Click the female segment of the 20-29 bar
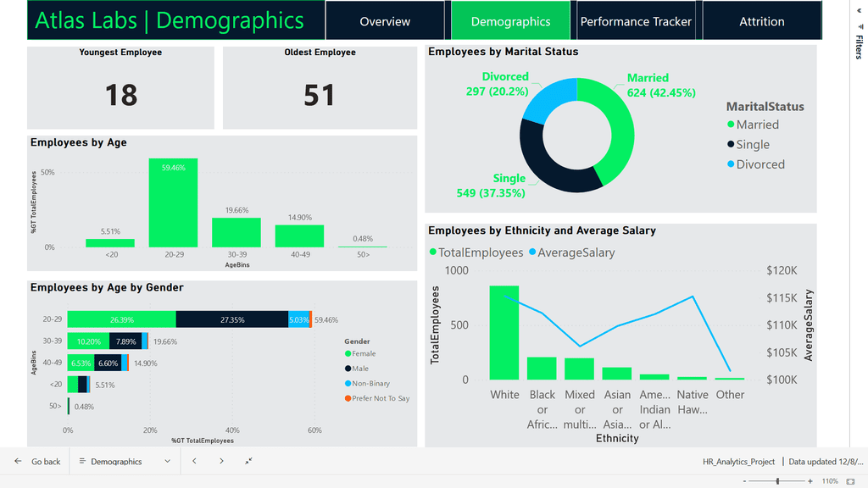The image size is (868, 488). 122,319
